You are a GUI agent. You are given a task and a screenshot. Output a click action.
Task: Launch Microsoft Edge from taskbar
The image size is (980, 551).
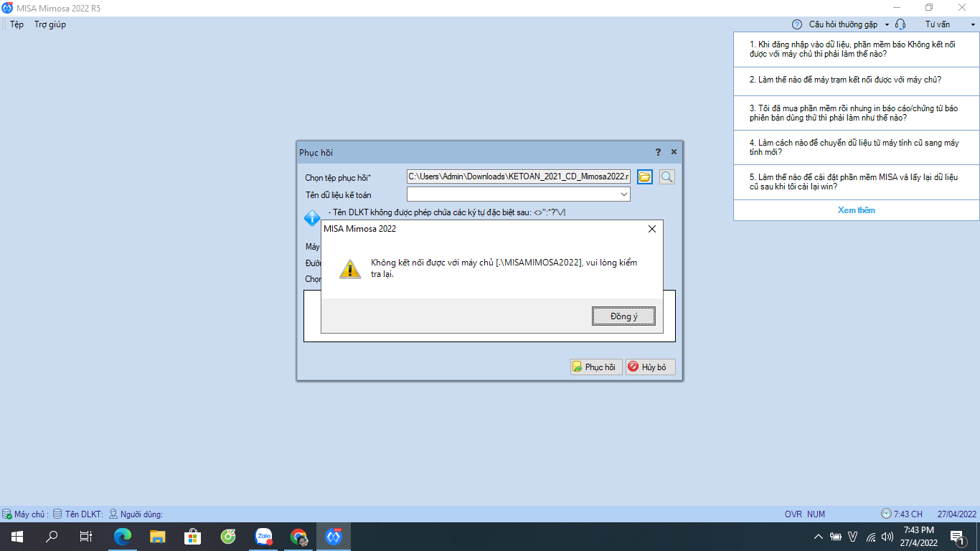123,536
